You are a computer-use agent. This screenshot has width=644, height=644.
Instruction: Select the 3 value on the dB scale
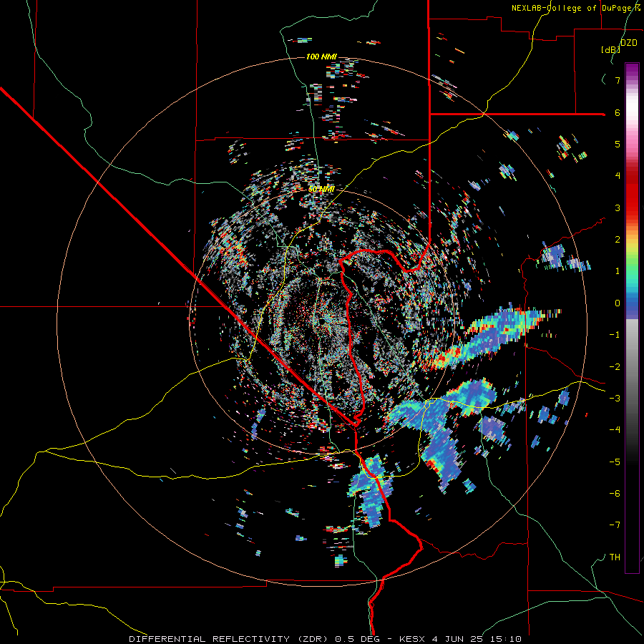point(618,208)
